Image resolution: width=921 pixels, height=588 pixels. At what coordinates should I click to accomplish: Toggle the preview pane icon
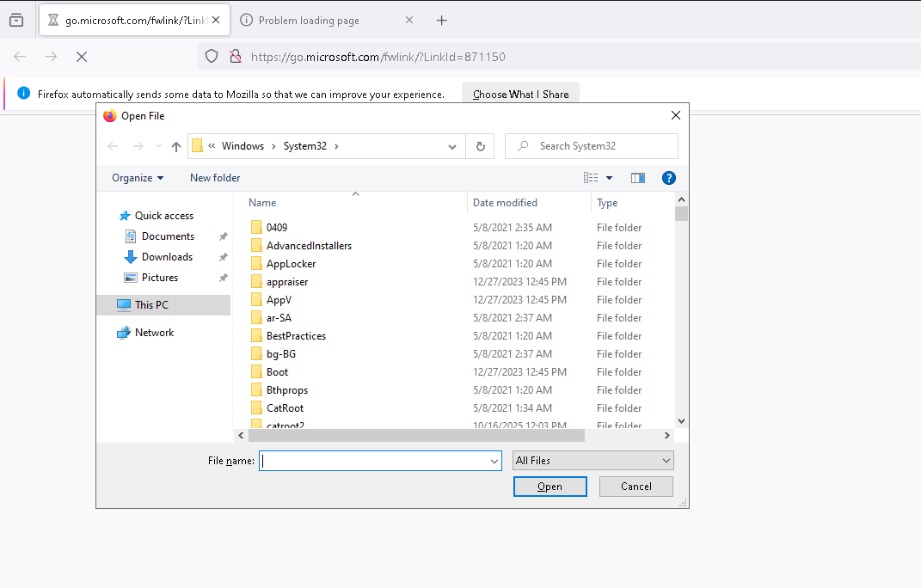638,178
